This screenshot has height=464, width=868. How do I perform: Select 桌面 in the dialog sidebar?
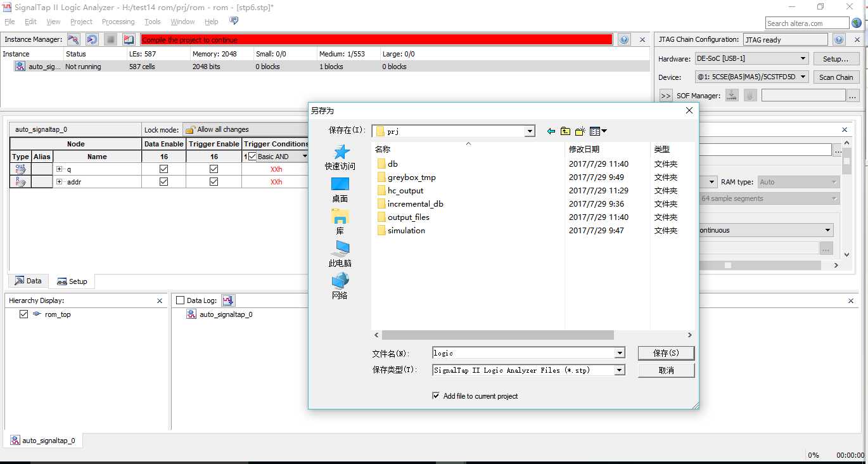click(340, 190)
